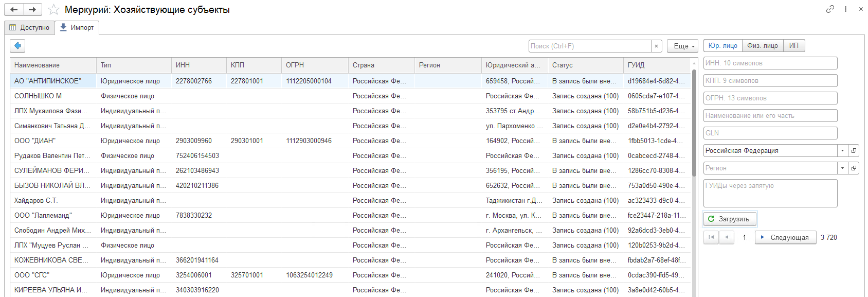
Task: Switch to the Доступно tab
Action: tap(30, 28)
